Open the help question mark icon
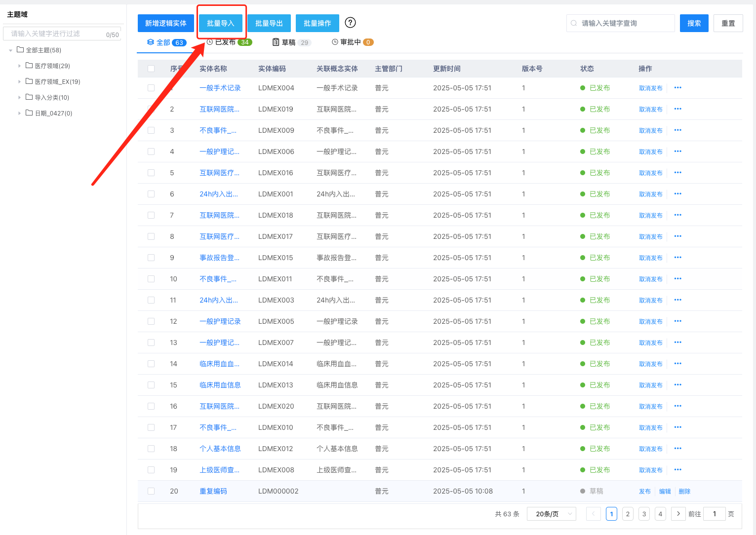Image resolution: width=756 pixels, height=535 pixels. pos(350,22)
